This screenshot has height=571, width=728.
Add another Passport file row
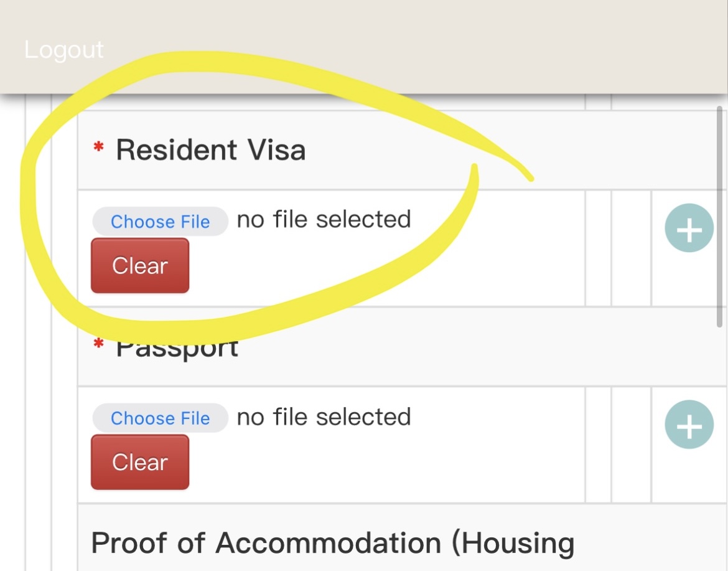tap(689, 425)
